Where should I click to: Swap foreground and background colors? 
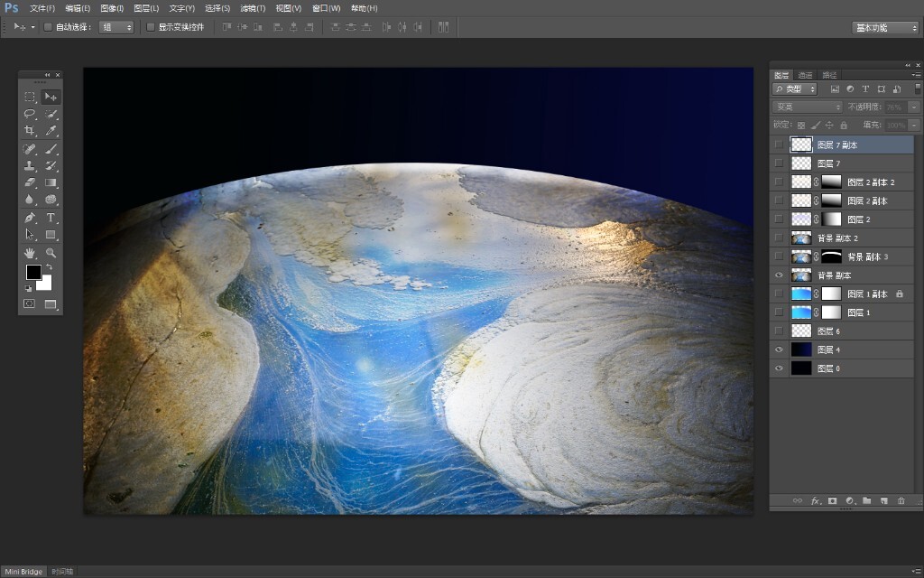[x=49, y=267]
